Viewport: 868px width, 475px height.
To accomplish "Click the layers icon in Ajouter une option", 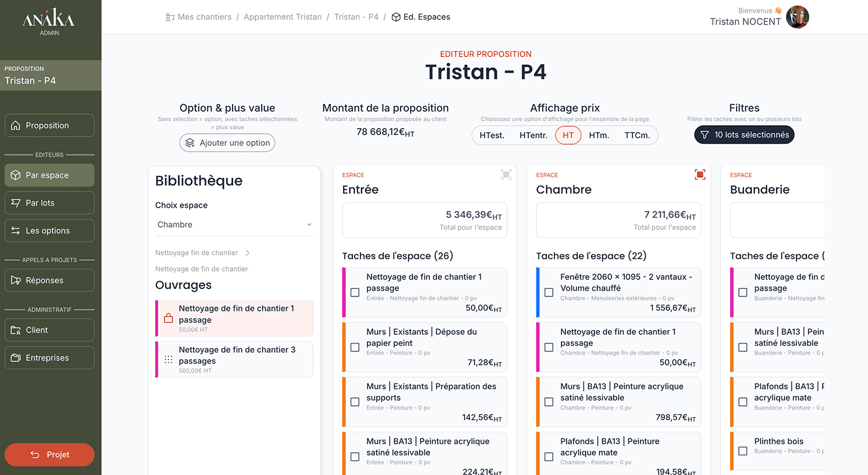I will (190, 142).
